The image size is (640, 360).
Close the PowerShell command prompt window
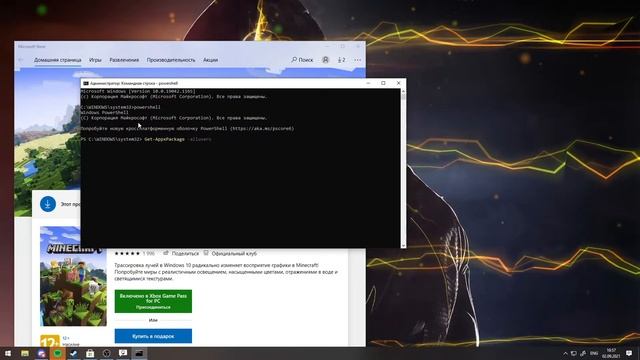coord(399,83)
